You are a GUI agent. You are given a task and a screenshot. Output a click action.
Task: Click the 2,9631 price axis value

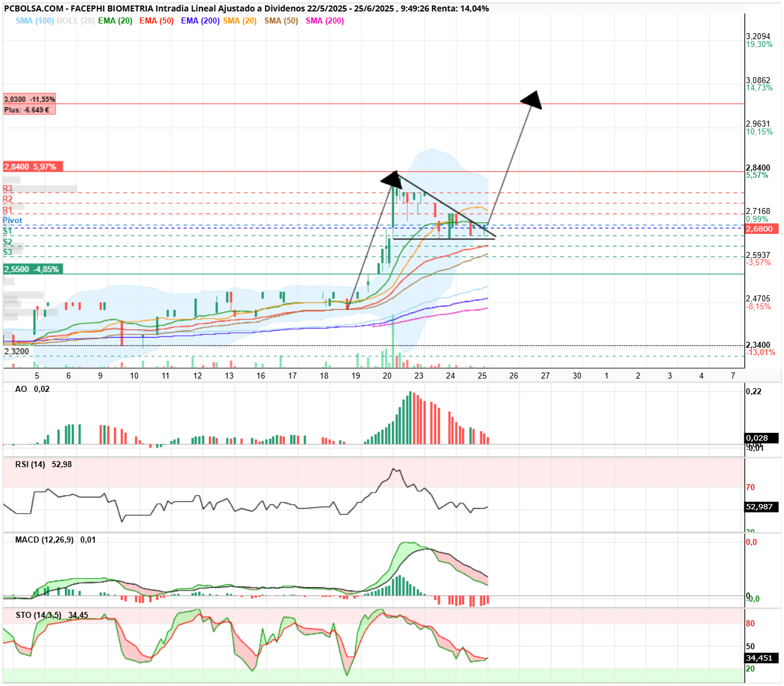pyautogui.click(x=758, y=124)
